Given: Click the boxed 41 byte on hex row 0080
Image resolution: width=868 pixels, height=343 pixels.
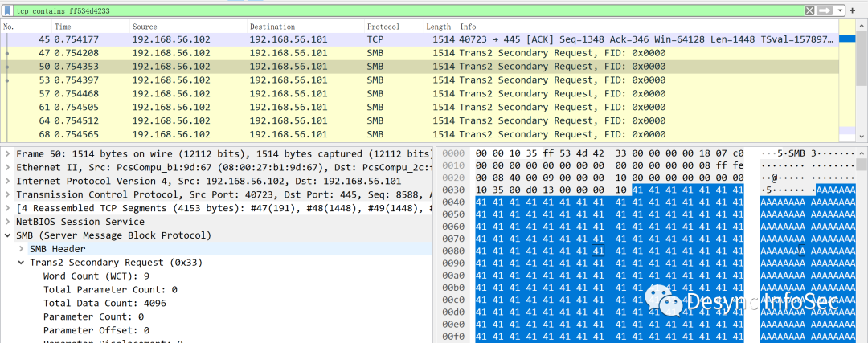Looking at the screenshot, I should [x=598, y=251].
